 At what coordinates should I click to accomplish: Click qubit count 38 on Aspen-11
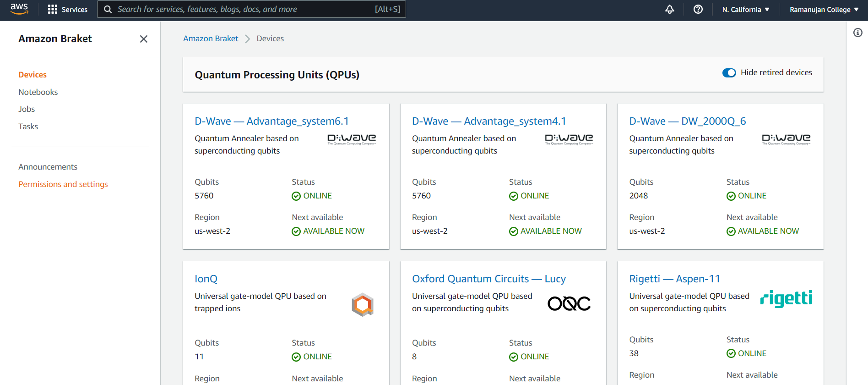tap(634, 353)
